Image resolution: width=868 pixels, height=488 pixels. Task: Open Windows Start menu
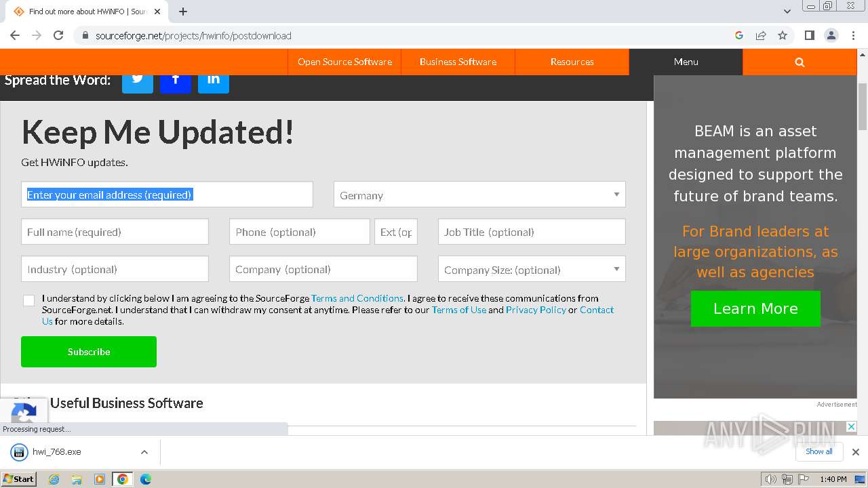point(19,479)
